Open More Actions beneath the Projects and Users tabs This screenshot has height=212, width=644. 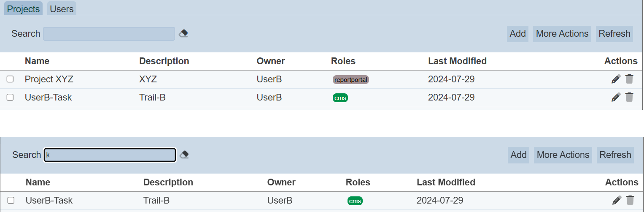tap(562, 34)
